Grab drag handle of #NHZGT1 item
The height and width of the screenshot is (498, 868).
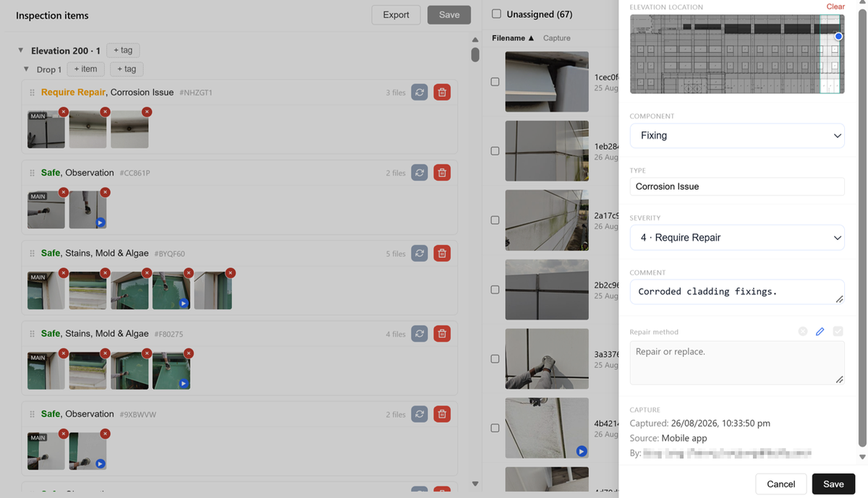32,93
